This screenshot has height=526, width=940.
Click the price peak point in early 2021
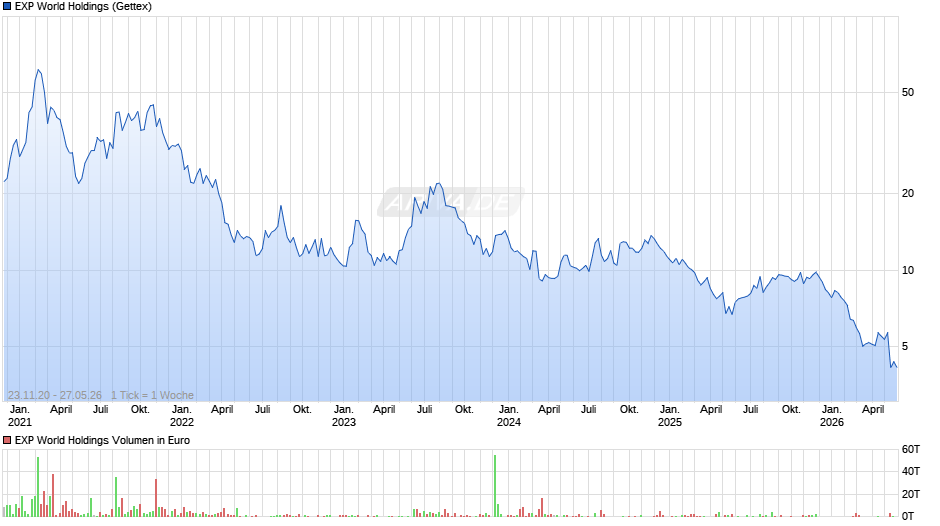pos(38,70)
